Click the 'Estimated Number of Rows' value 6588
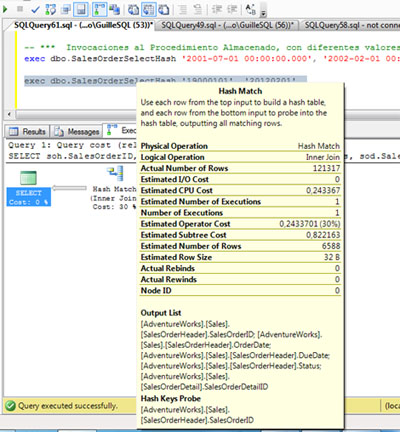400x432 pixels. 331,246
